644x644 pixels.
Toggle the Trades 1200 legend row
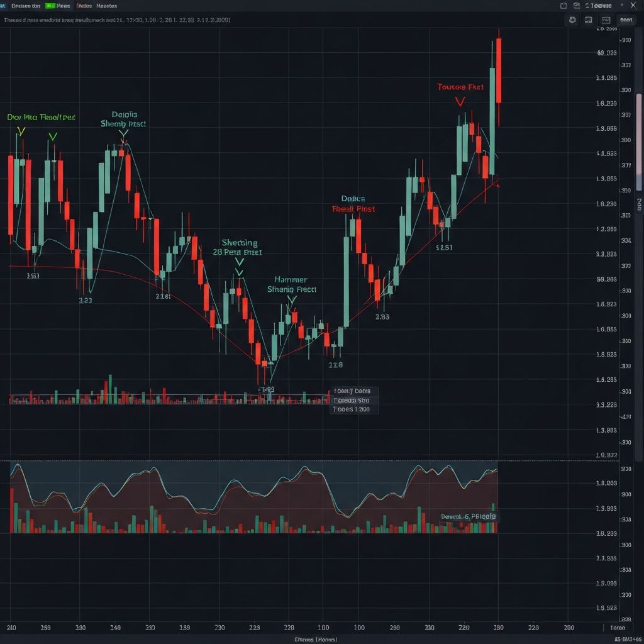tap(353, 409)
